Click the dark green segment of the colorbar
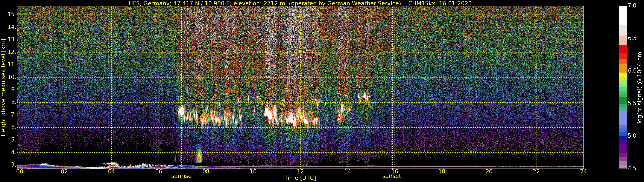Screen dimensions: 644x182 [x=623, y=101]
